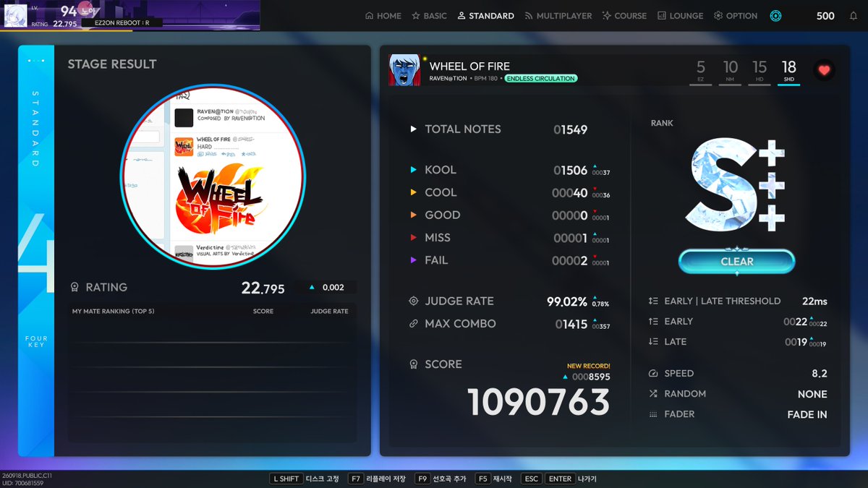Screen dimensions: 868x488
Task: Click the currency amount 500
Action: (825, 16)
